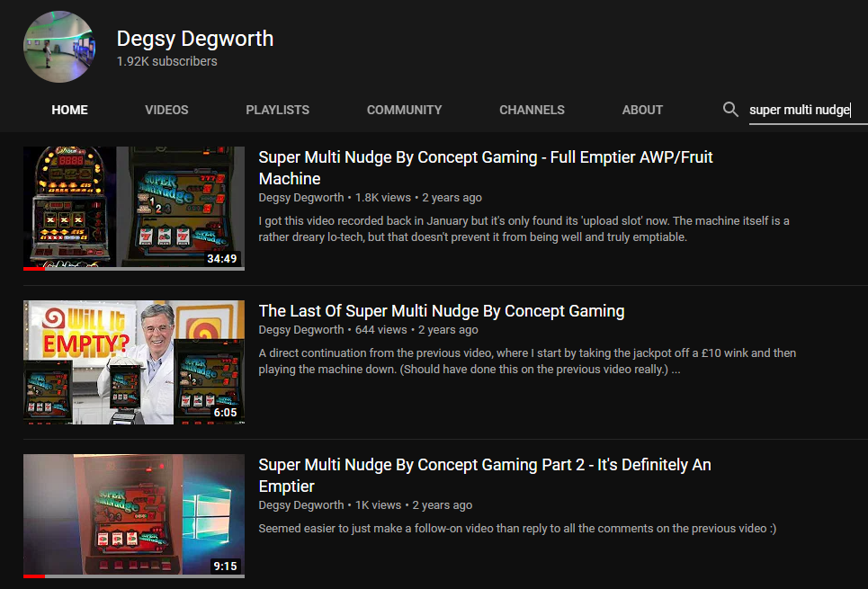Focus the channel search field with 'super multi nudge'

coord(801,110)
